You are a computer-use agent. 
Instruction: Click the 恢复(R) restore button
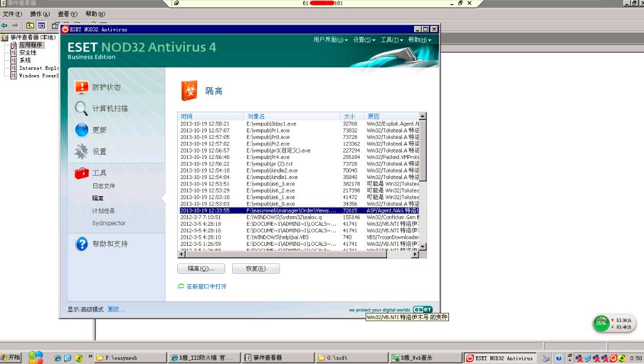[x=256, y=269]
